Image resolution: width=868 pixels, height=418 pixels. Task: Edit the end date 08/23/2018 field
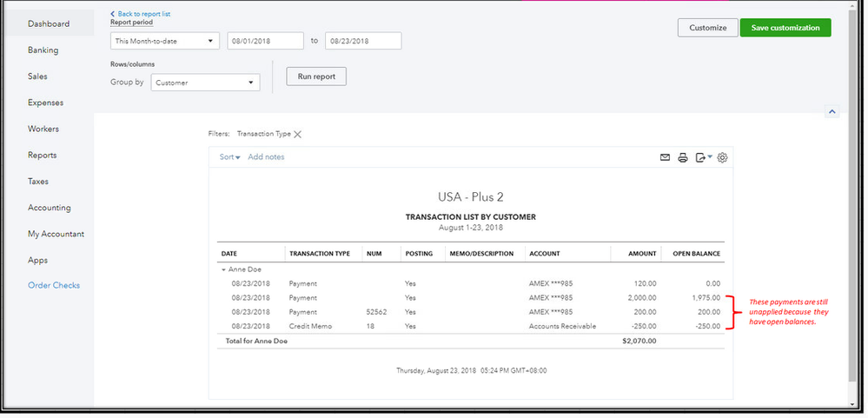pos(363,41)
